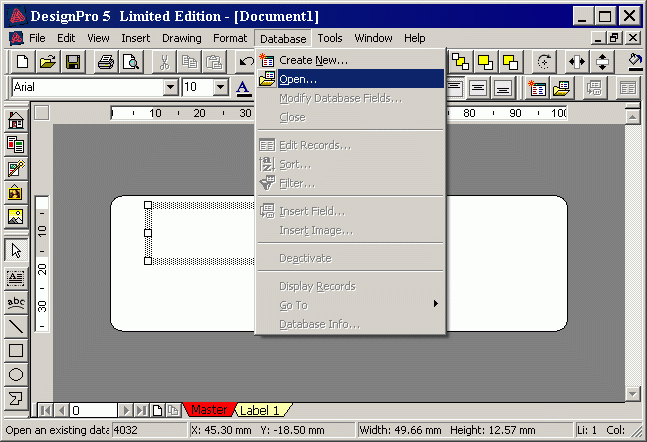The height and width of the screenshot is (442, 647).
Task: Open Print Preview magnifier icon
Action: click(x=131, y=62)
